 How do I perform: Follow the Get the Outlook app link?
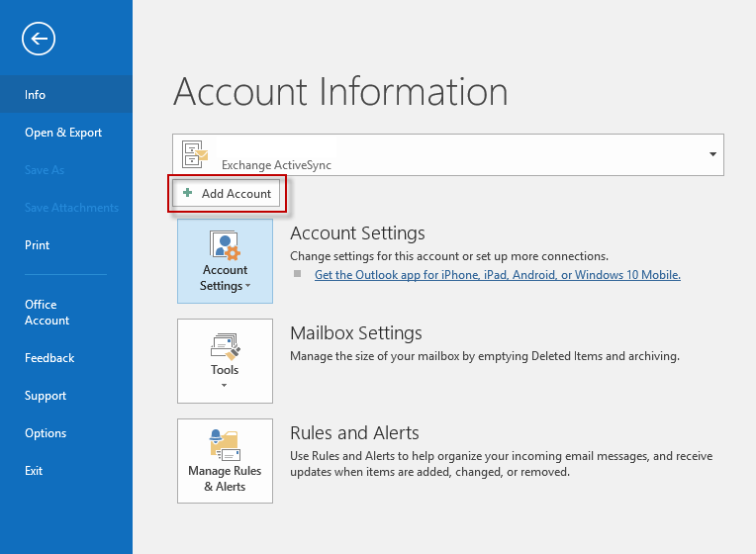497,275
